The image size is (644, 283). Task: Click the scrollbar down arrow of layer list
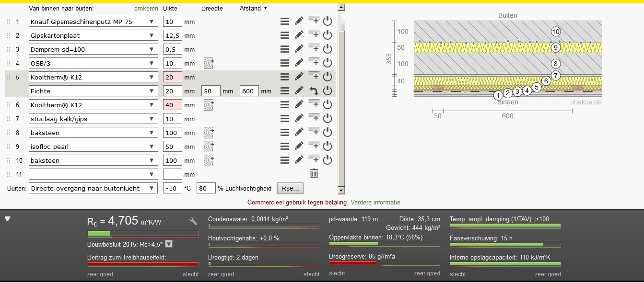[341, 191]
